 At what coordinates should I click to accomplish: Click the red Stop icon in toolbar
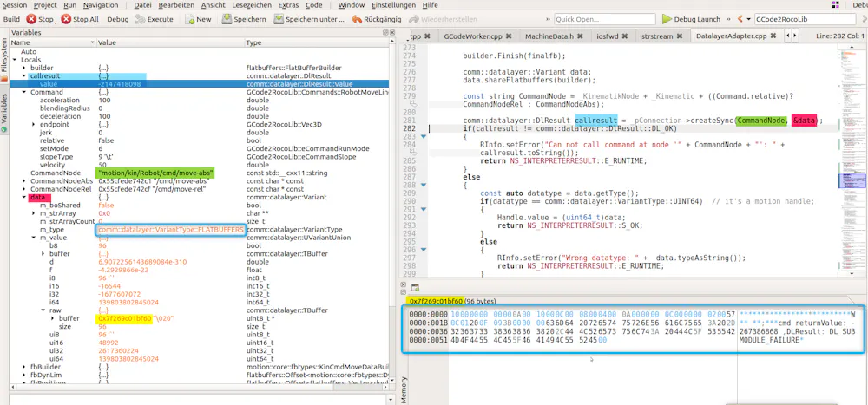pos(30,19)
